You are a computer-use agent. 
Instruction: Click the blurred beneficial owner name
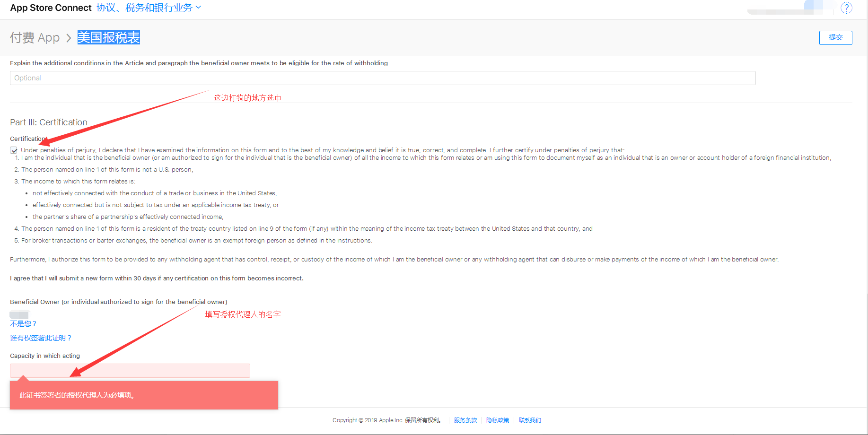click(19, 314)
